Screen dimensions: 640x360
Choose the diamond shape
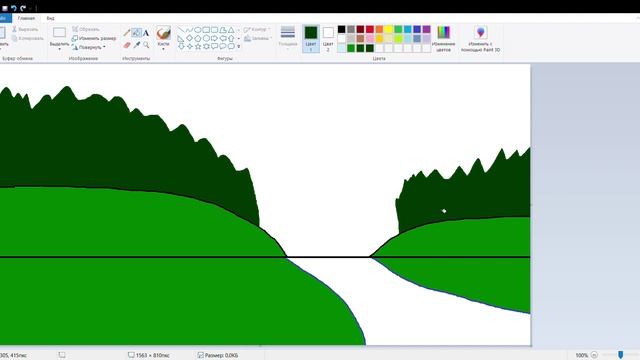pyautogui.click(x=189, y=38)
